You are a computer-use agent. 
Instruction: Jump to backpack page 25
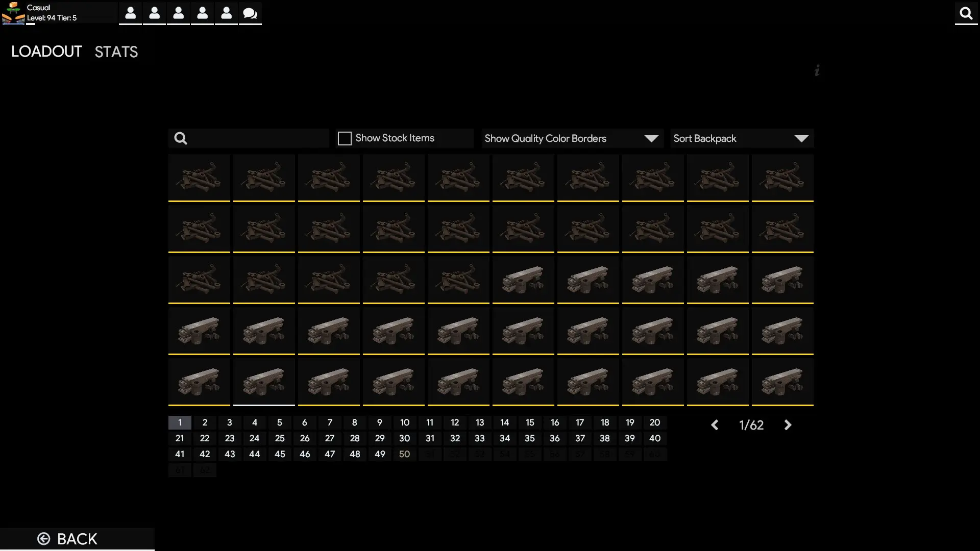279,438
